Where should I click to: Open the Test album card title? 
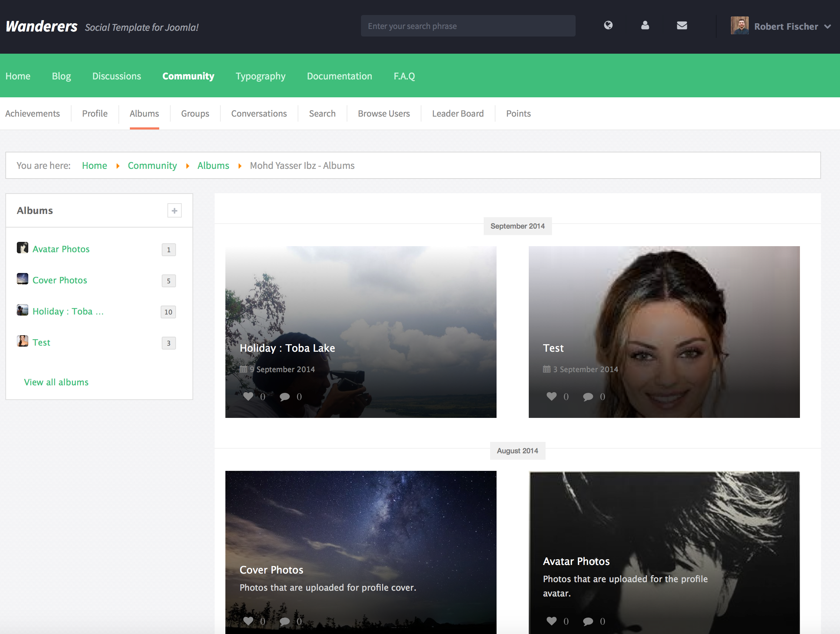(x=553, y=348)
